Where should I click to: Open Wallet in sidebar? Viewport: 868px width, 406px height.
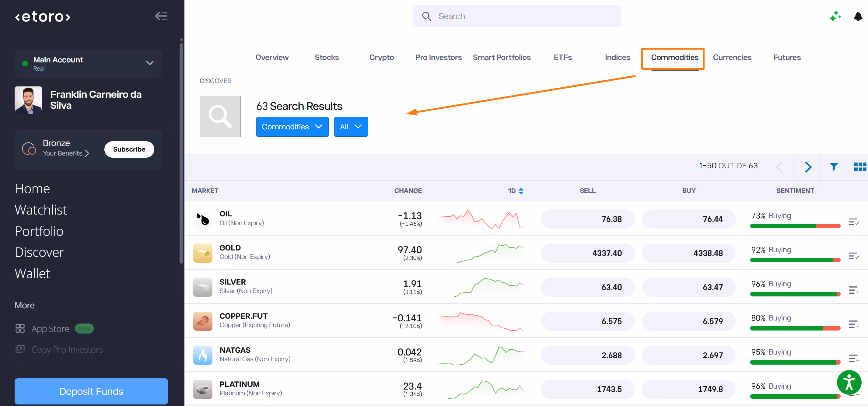[32, 274]
